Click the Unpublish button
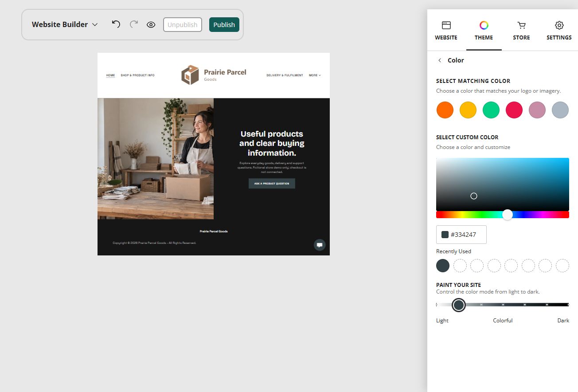This screenshot has width=578, height=392. coord(183,25)
